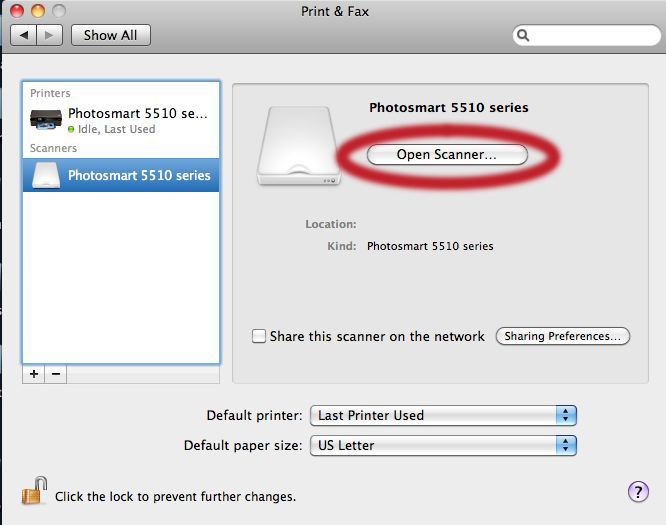Select Photosmart 5510 printer in Printers list
Screen dimensions: 666x525
121,120
